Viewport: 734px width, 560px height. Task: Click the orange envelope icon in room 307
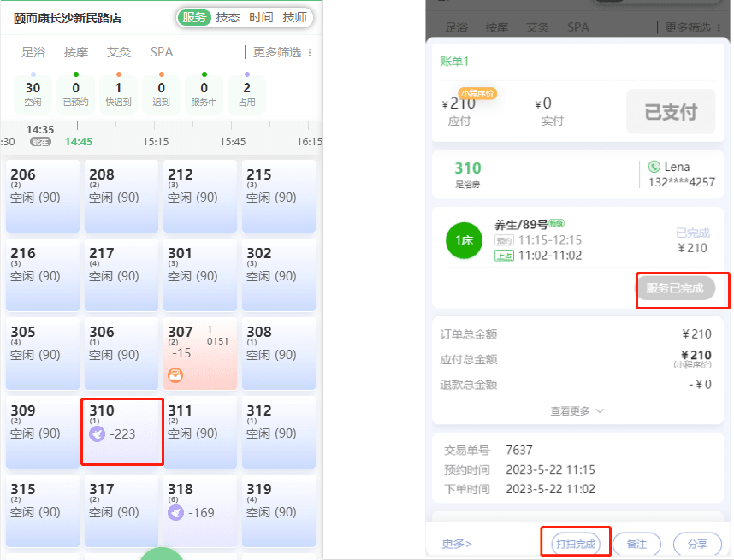pos(175,374)
